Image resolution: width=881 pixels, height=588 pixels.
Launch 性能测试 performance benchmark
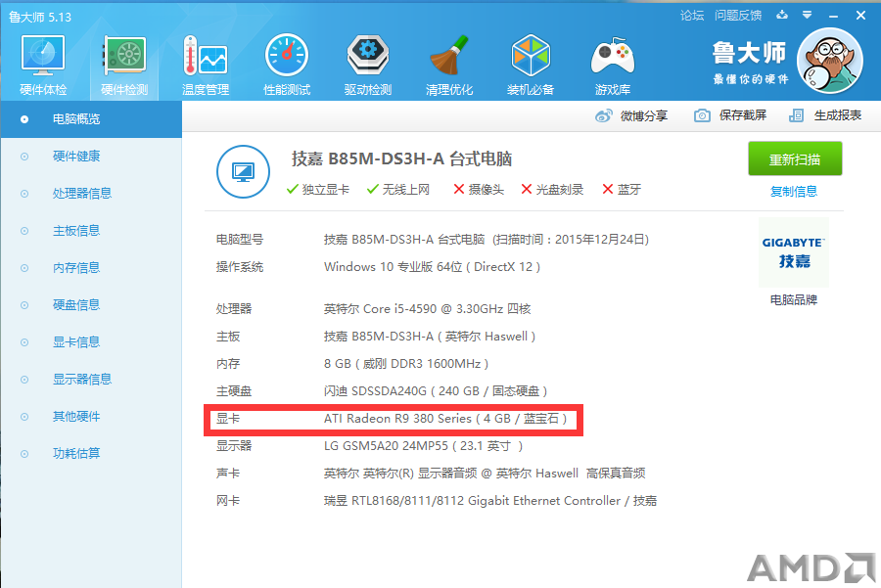(x=287, y=65)
